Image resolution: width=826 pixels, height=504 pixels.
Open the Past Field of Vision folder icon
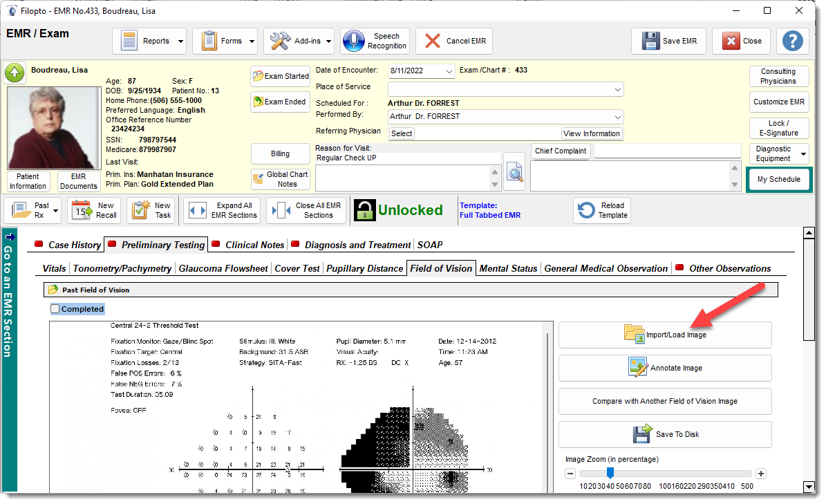click(x=53, y=290)
